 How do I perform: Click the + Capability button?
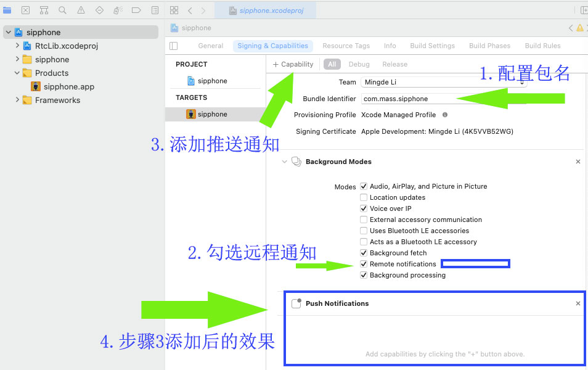pos(293,64)
